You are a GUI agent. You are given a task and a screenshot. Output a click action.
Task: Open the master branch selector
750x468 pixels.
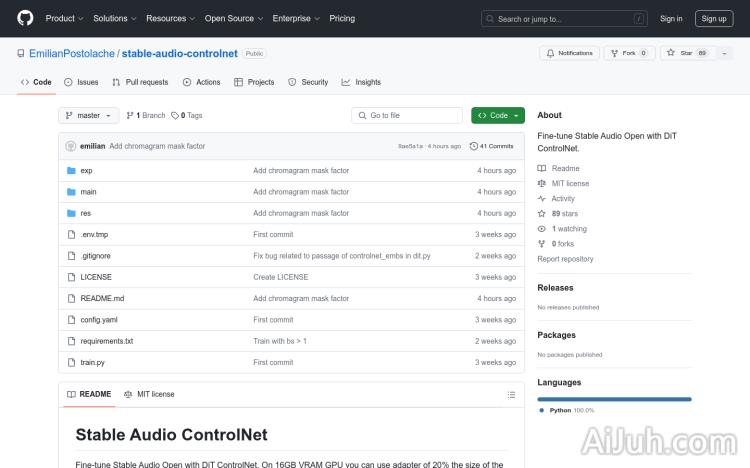coord(88,115)
